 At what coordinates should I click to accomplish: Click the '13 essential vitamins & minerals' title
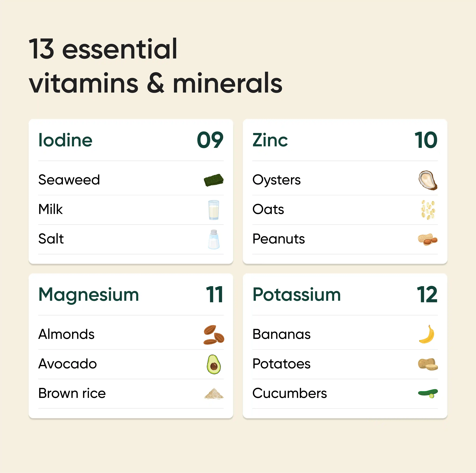[155, 66]
